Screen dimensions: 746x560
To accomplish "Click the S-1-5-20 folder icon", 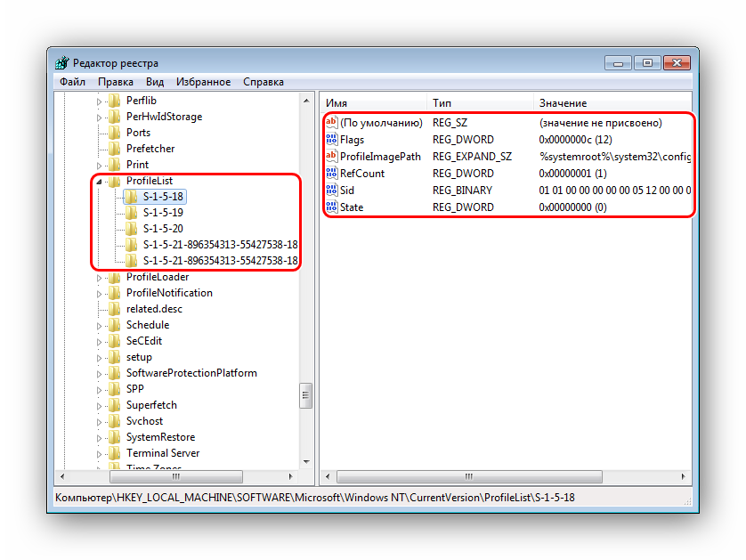I will tap(132, 229).
